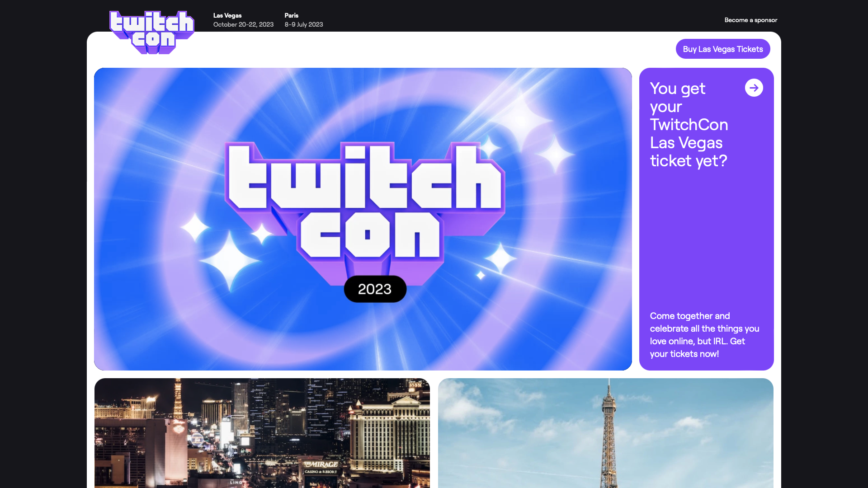Click the Become a sponsor link
Viewport: 868px width, 488px height.
(750, 20)
